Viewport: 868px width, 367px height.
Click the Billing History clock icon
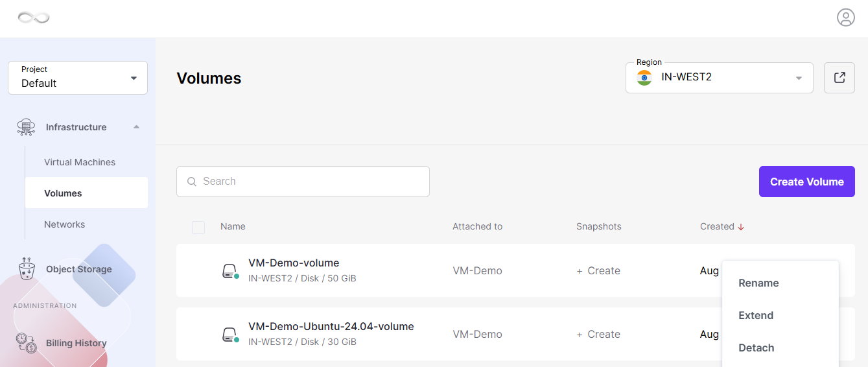[26, 342]
